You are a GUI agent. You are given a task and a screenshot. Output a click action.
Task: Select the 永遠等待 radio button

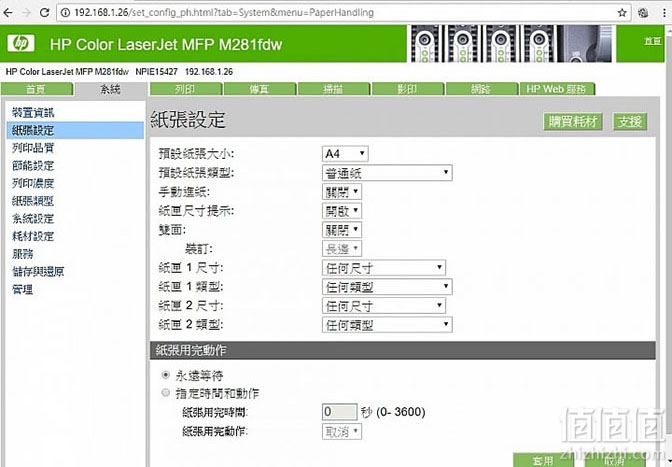(x=165, y=375)
